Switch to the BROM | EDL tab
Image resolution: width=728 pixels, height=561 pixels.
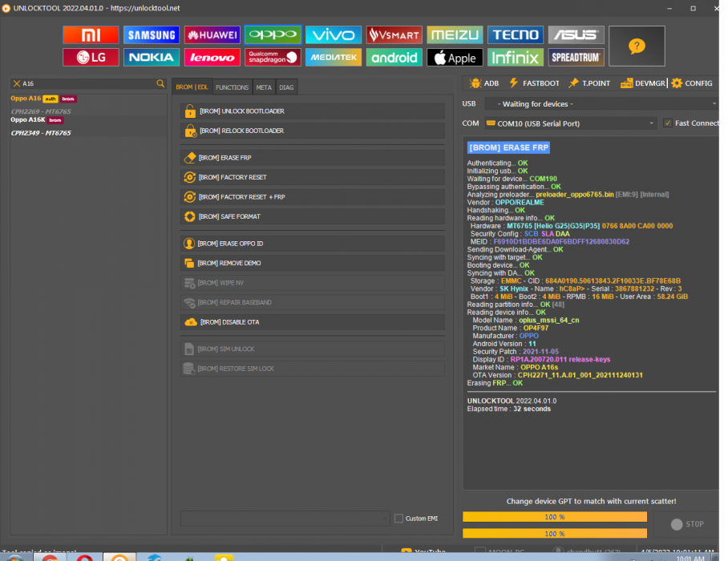(x=192, y=87)
